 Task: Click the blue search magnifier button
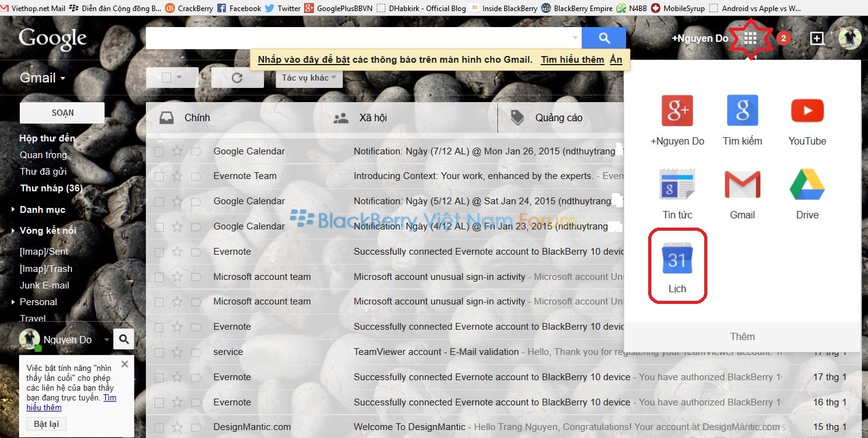point(604,38)
